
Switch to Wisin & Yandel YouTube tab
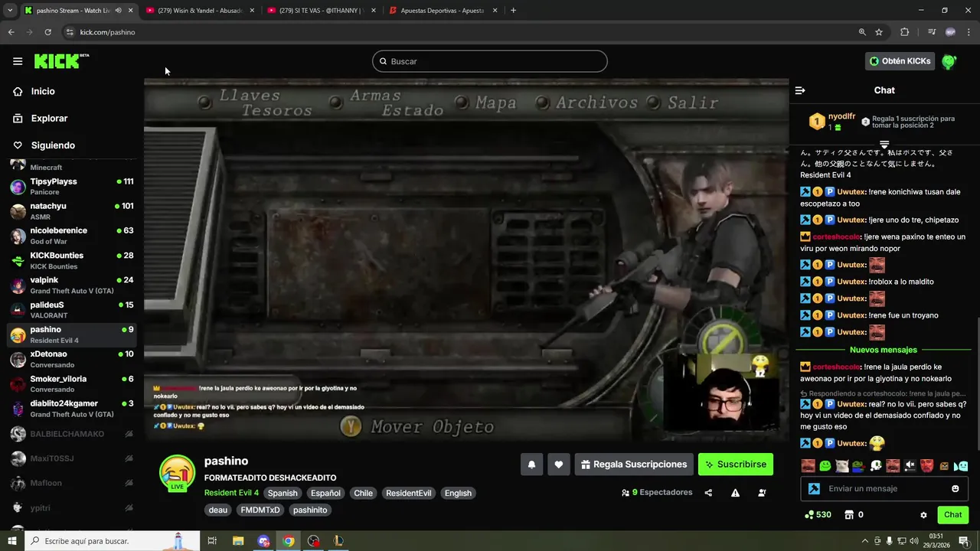pyautogui.click(x=199, y=11)
